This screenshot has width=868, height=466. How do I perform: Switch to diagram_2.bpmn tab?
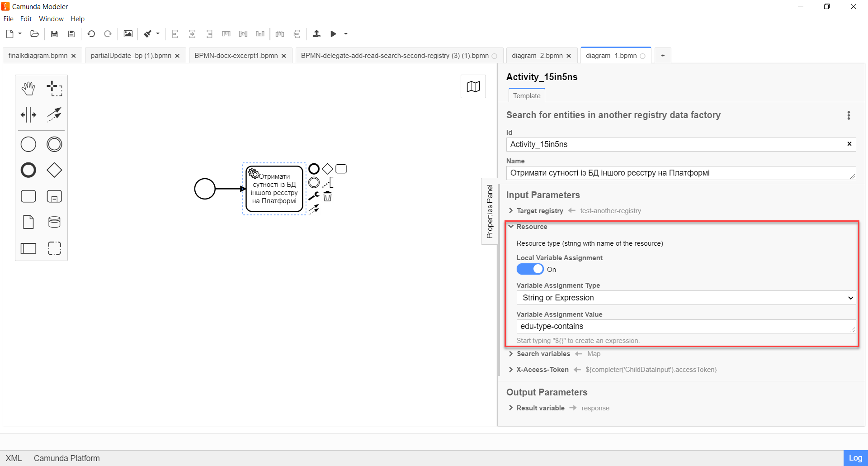coord(537,56)
